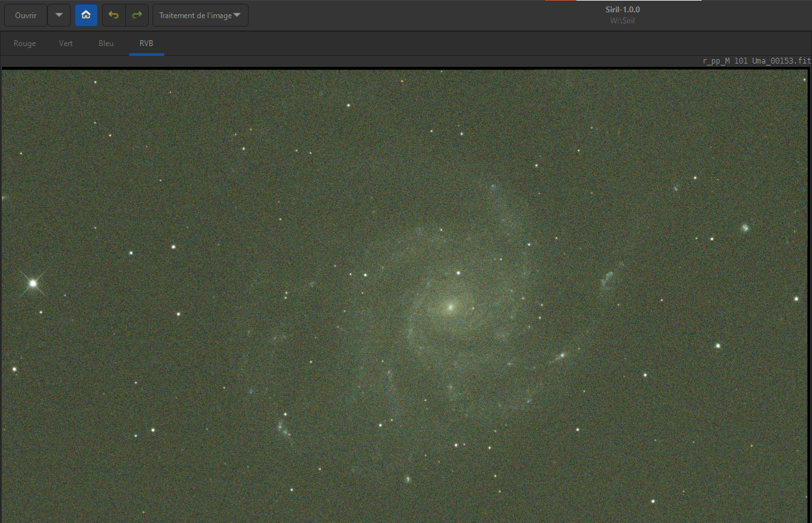Switch to the Bleu channel tab
Screen dimensions: 812x523
[x=106, y=43]
